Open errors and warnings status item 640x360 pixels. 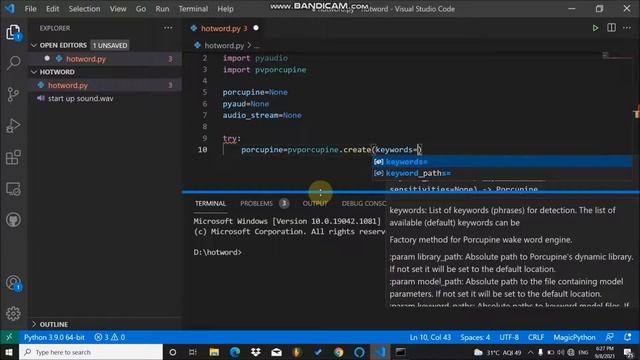110,337
